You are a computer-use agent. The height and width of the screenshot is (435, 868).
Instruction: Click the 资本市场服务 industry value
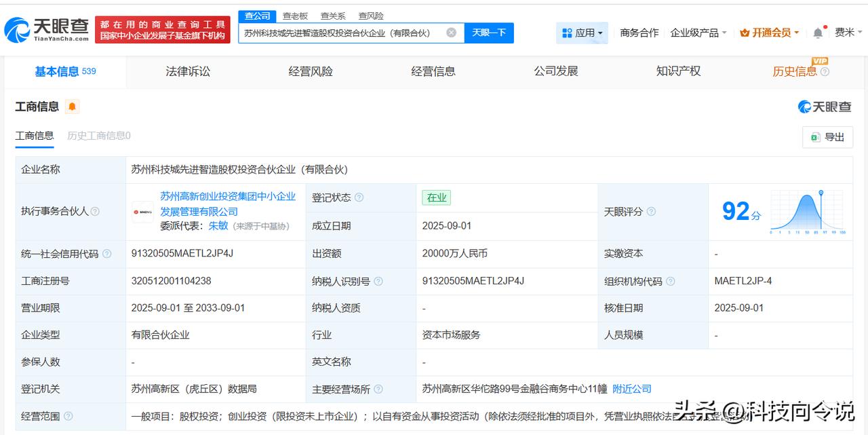coord(451,335)
